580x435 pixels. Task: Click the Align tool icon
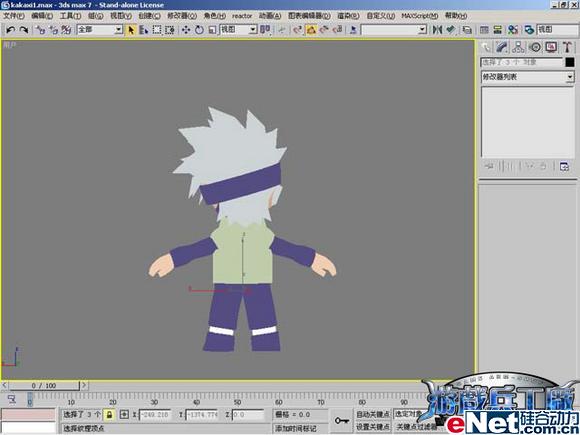[x=450, y=30]
